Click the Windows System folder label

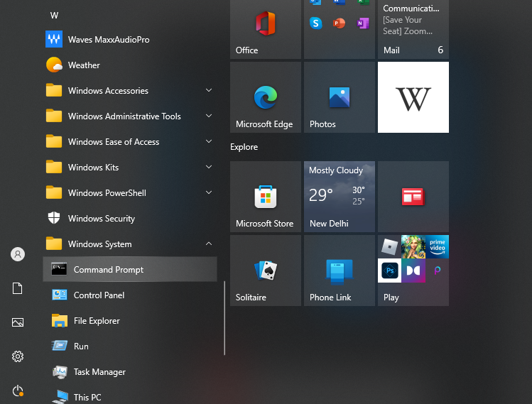pos(99,244)
